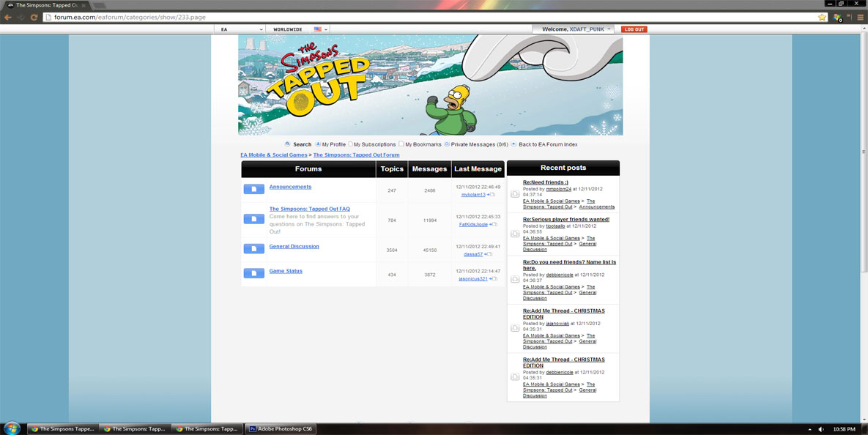868x435 pixels.
Task: Click the My Subscriptions page icon
Action: 350,144
